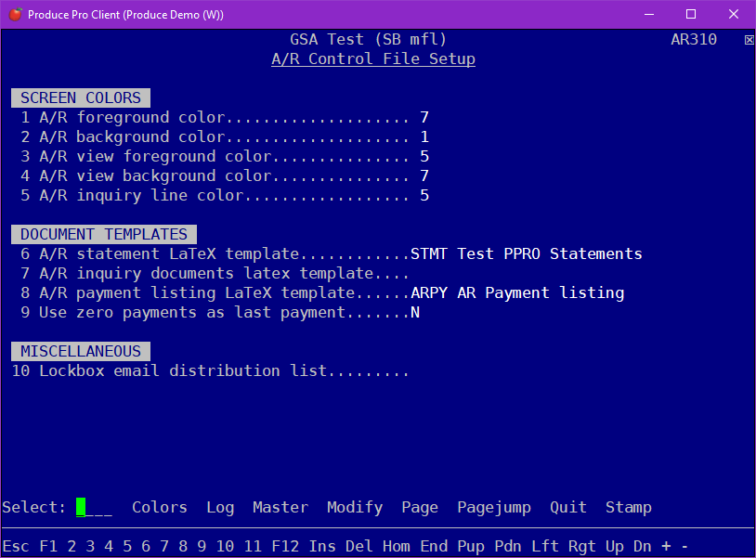Choose the Log command
Viewport: 756px width, 558px height.
click(x=220, y=508)
